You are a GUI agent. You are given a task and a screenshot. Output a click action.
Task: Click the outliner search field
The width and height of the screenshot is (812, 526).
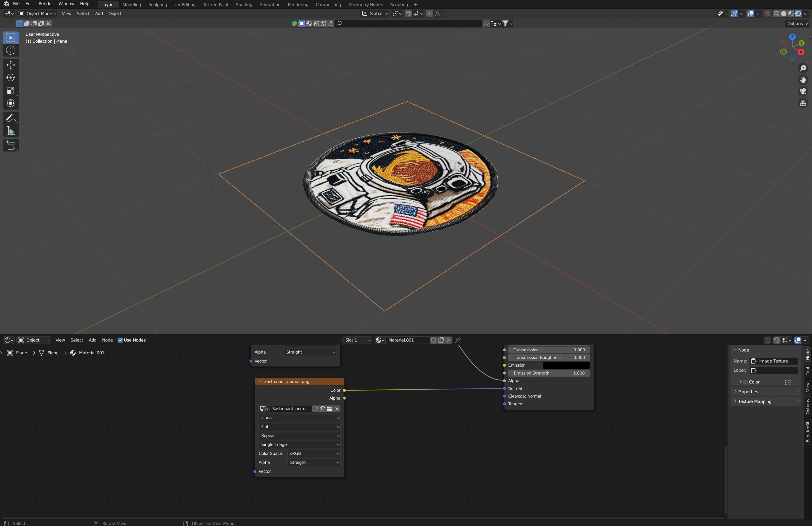click(x=409, y=24)
